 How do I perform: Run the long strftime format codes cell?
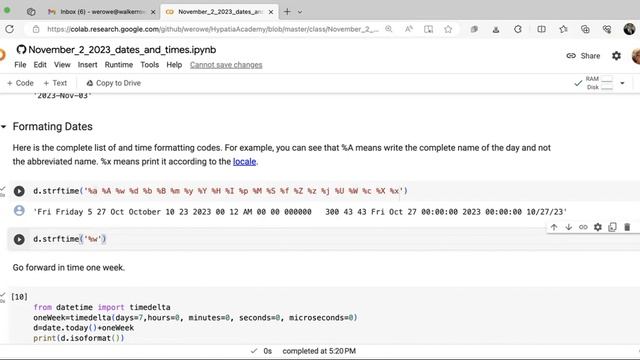[19, 191]
